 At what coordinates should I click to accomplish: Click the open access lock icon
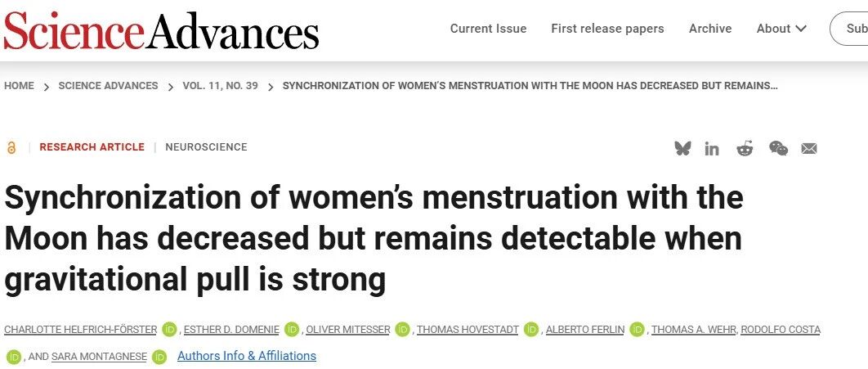point(11,147)
